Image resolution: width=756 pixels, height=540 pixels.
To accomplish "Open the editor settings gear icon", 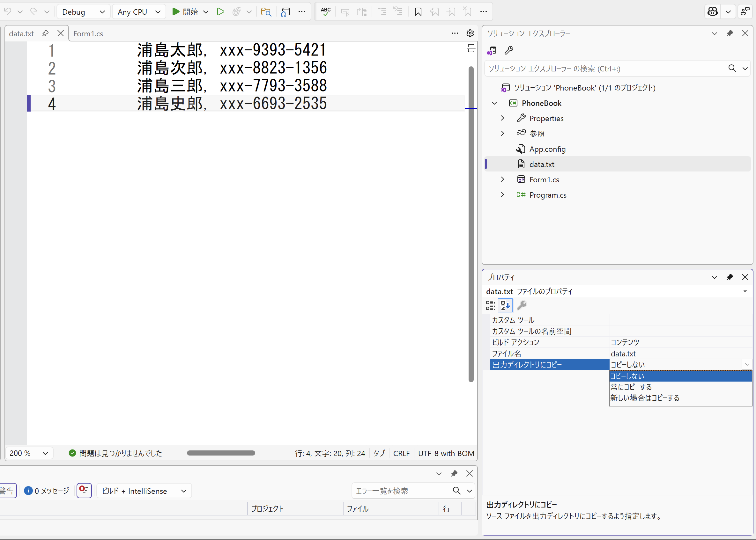I will 470,33.
